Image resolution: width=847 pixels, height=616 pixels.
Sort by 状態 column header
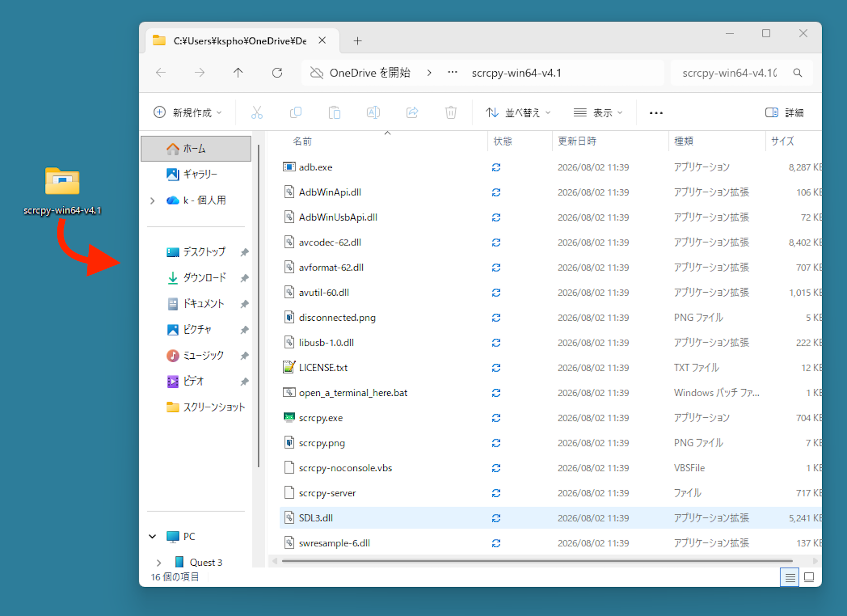click(502, 141)
